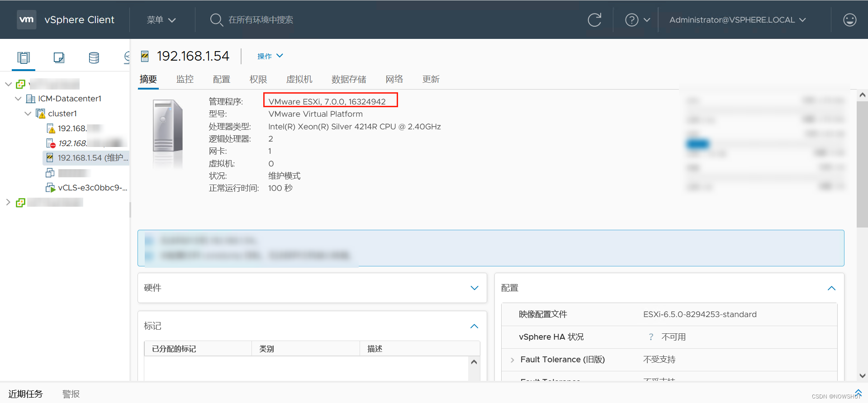Open the 警报 bottom tab

(x=71, y=394)
